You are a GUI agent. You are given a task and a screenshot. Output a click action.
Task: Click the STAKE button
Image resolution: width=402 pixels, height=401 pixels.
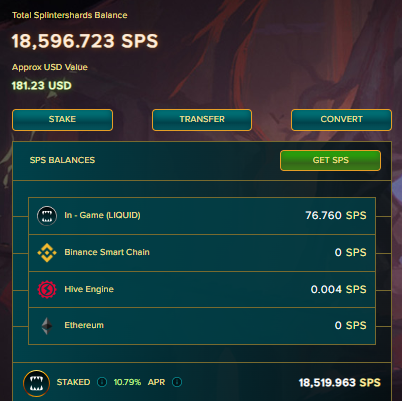click(62, 120)
